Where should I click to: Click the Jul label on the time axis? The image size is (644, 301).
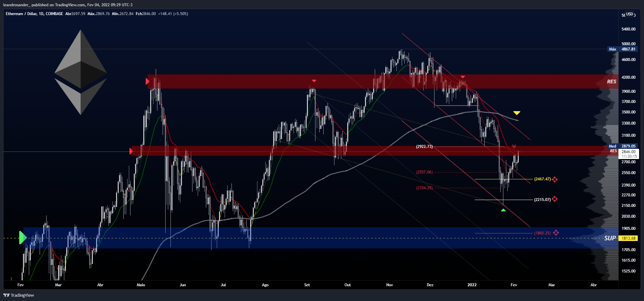(223, 285)
